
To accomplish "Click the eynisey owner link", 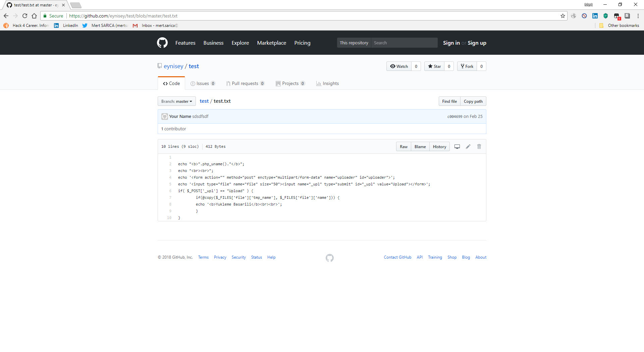I will click(x=173, y=66).
